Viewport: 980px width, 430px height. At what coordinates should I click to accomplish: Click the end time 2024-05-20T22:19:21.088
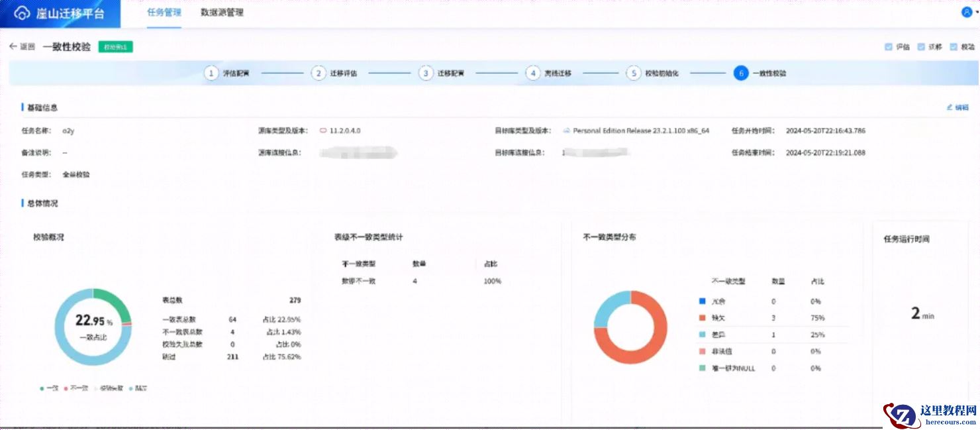click(826, 152)
